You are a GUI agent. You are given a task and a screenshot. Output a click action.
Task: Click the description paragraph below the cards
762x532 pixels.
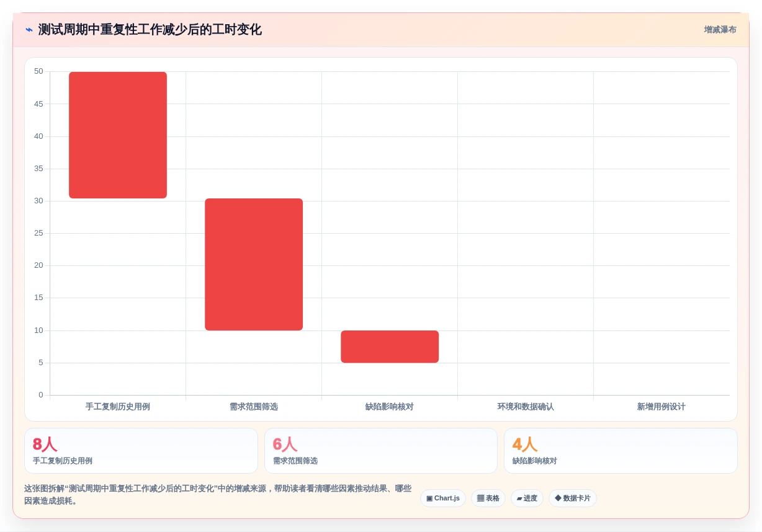(x=218, y=494)
